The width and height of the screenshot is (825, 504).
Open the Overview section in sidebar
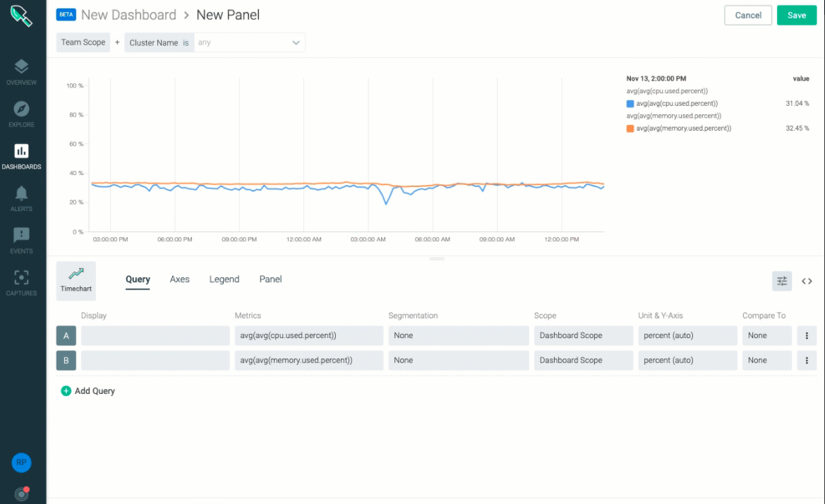click(21, 72)
